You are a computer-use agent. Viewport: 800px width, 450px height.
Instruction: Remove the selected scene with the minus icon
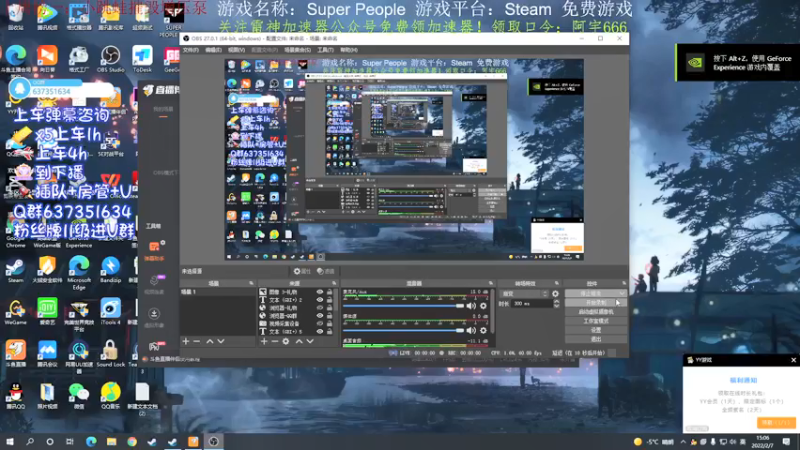click(197, 341)
